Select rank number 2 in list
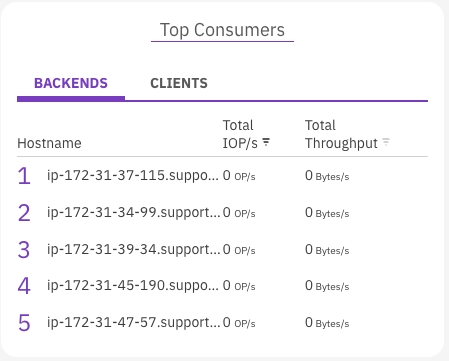449x361 pixels. [24, 213]
